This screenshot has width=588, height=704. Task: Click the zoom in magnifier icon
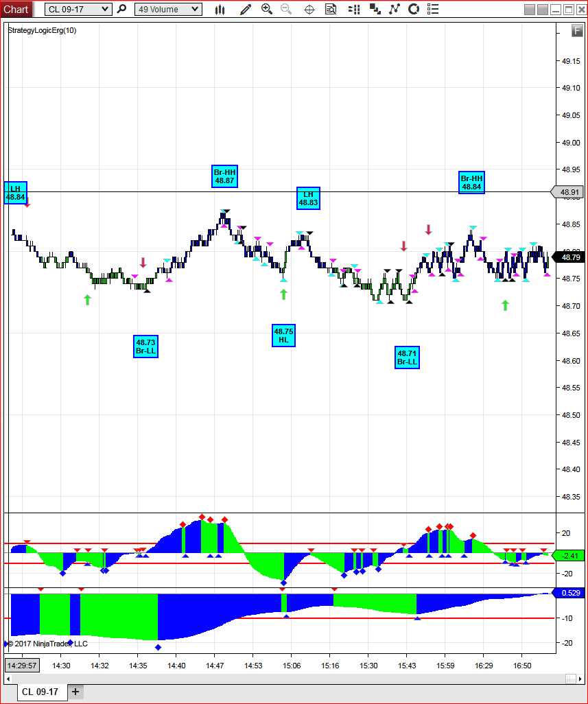pos(267,9)
